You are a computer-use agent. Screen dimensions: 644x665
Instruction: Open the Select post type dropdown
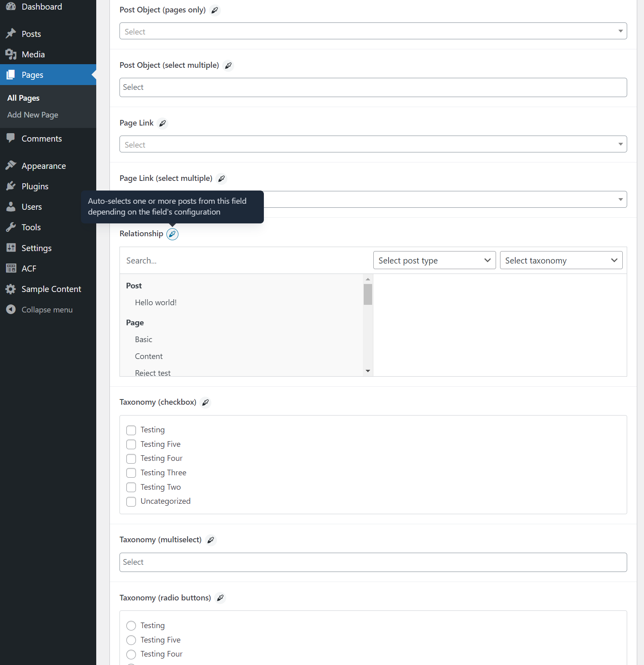point(435,260)
